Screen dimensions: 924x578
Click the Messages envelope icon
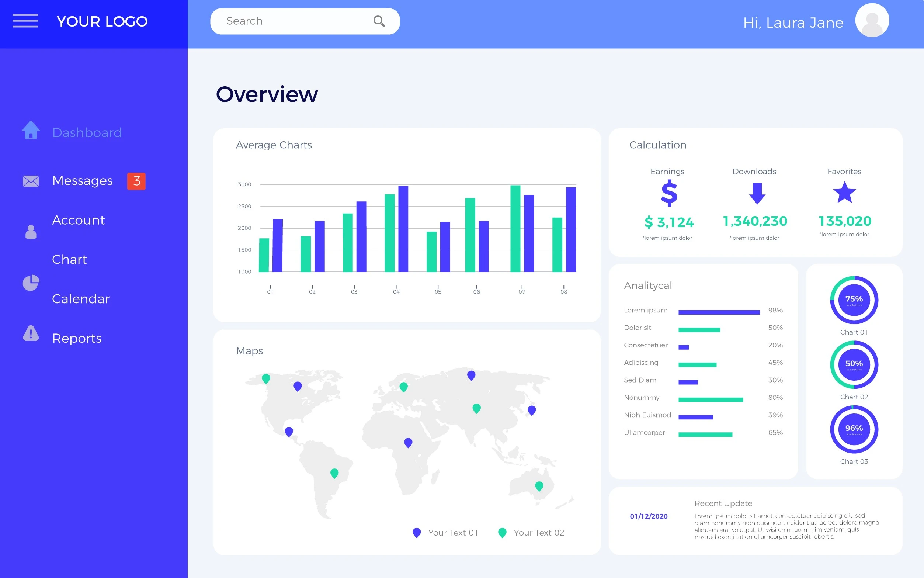(31, 181)
